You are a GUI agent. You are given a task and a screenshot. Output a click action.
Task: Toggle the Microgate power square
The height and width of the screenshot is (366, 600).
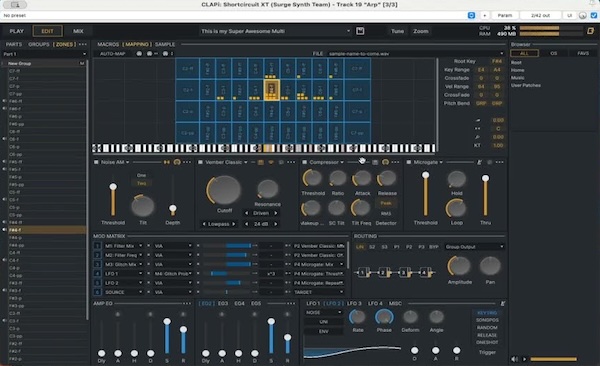point(409,162)
